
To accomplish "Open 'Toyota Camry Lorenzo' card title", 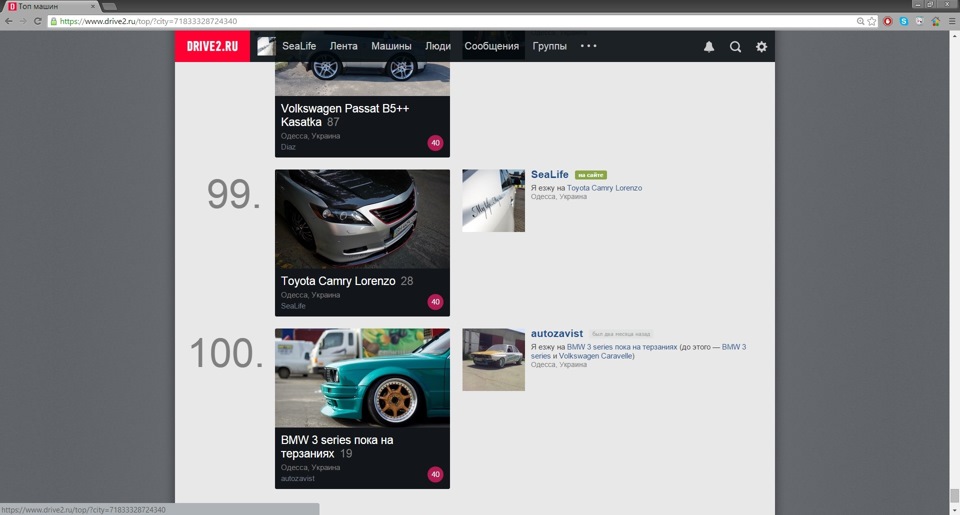I will 338,281.
